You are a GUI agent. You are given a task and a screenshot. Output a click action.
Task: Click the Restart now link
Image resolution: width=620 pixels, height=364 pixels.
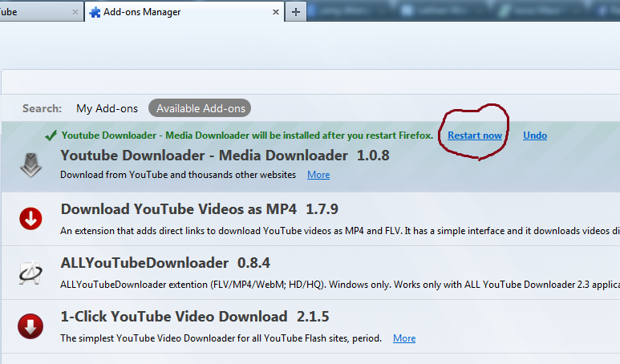[475, 135]
